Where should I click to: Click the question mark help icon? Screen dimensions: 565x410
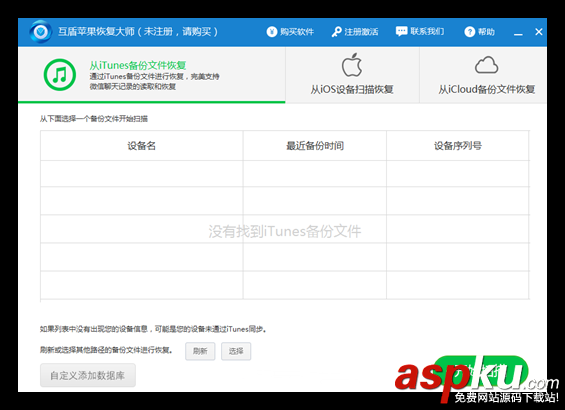(470, 32)
